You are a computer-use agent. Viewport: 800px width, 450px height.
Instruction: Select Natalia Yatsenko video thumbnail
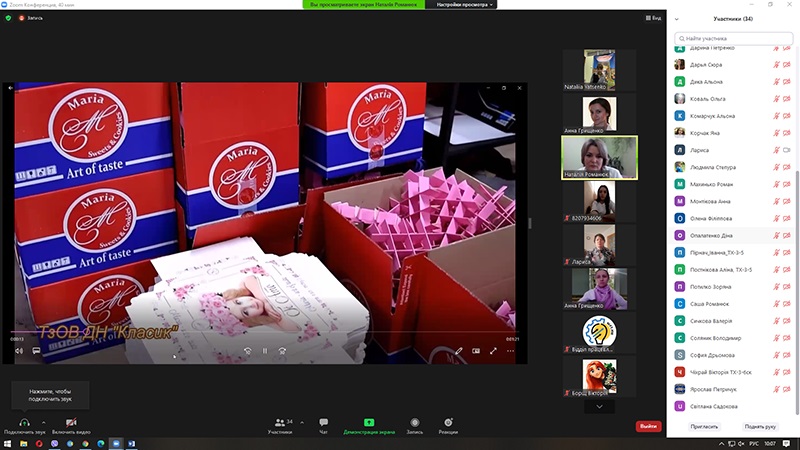(599, 70)
